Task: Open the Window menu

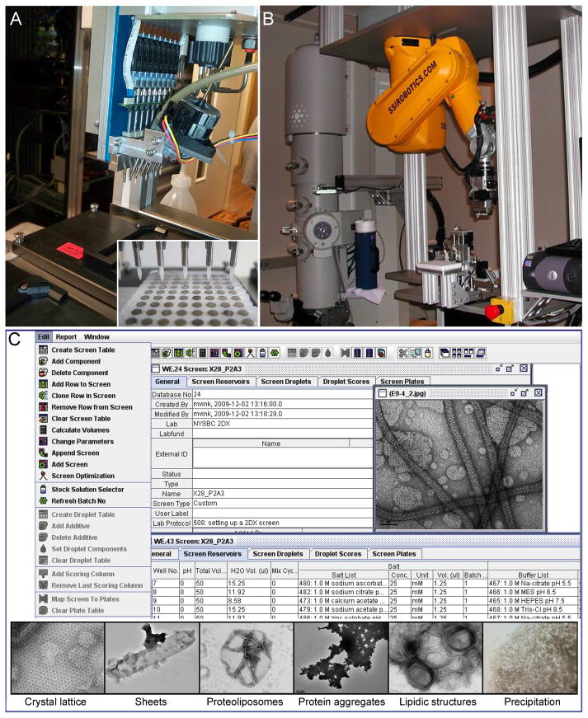Action: [96, 337]
